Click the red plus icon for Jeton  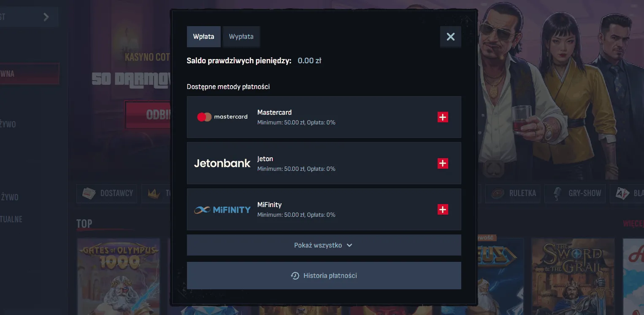[442, 163]
